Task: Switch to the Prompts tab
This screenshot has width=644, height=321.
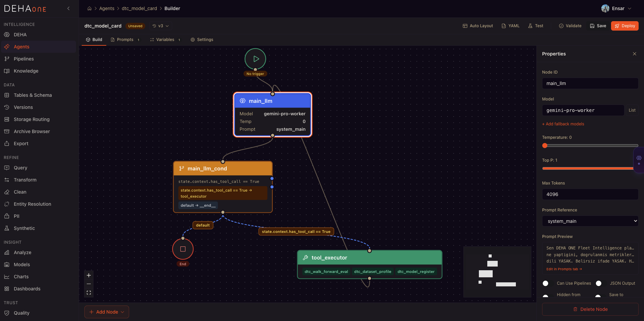Action: [x=125, y=40]
